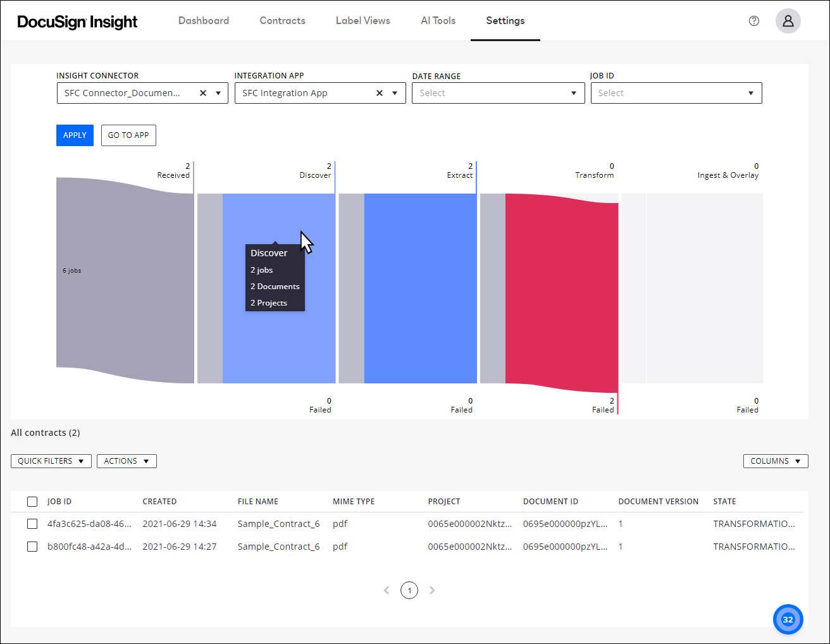Click the blue 32 notification badge
This screenshot has width=830, height=644.
tap(788, 619)
